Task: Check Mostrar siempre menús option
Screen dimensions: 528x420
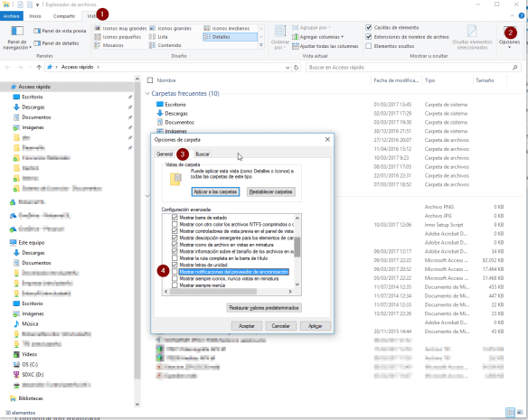Action: [x=174, y=285]
